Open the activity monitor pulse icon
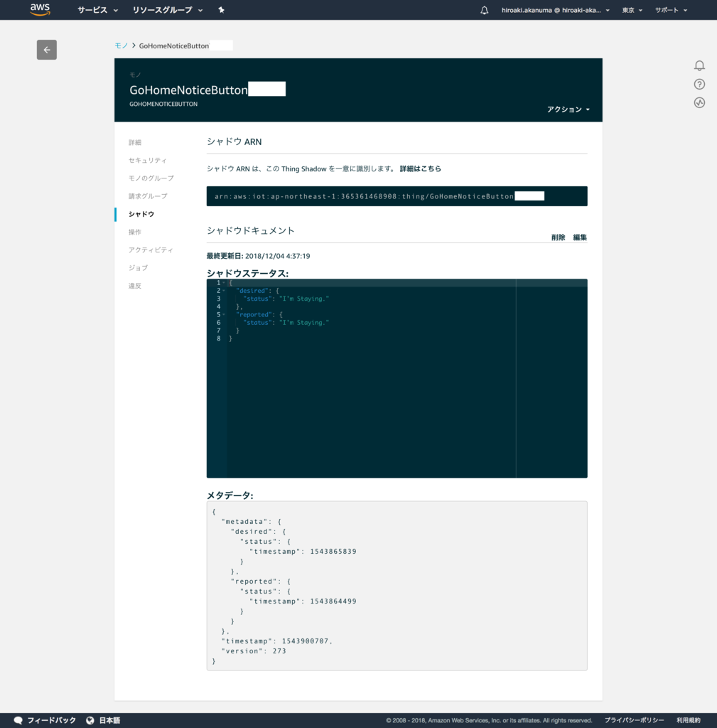 click(x=699, y=102)
